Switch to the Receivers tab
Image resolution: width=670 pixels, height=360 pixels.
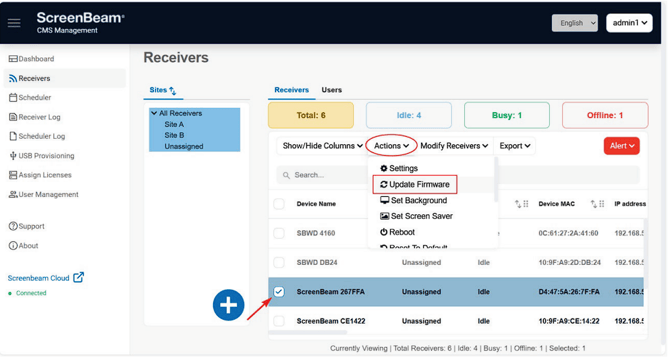(x=291, y=90)
